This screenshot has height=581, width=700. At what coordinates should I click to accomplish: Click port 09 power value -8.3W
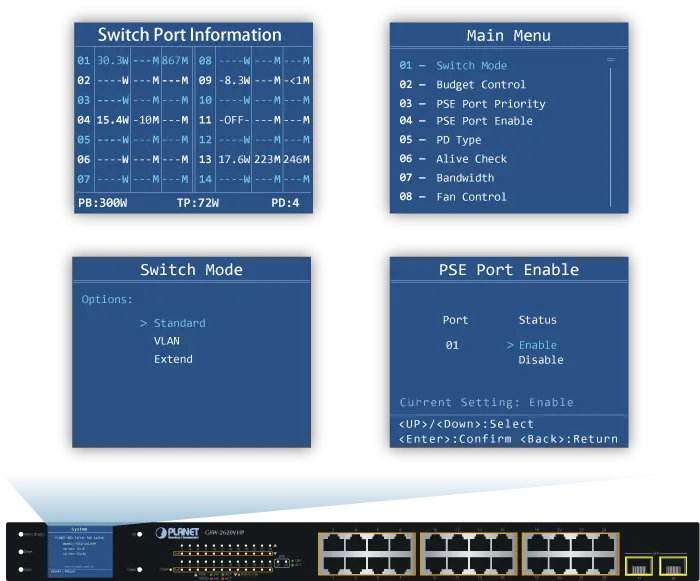click(234, 80)
